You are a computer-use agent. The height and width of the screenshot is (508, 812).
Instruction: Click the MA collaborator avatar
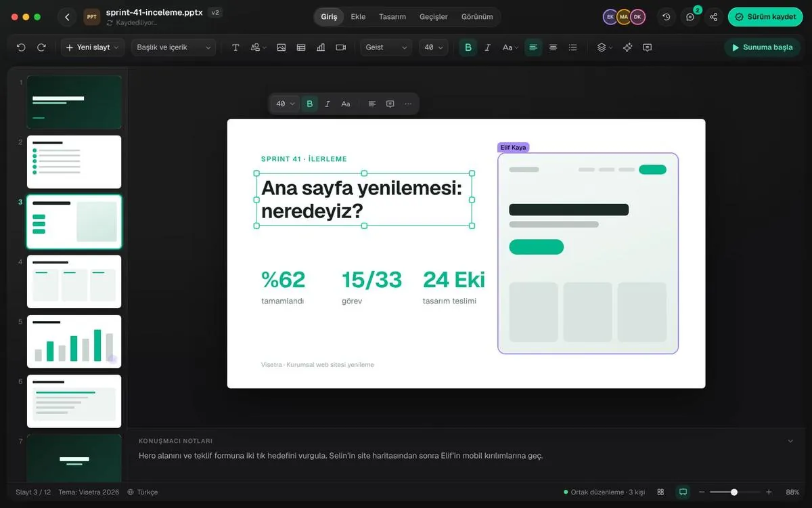pos(624,17)
